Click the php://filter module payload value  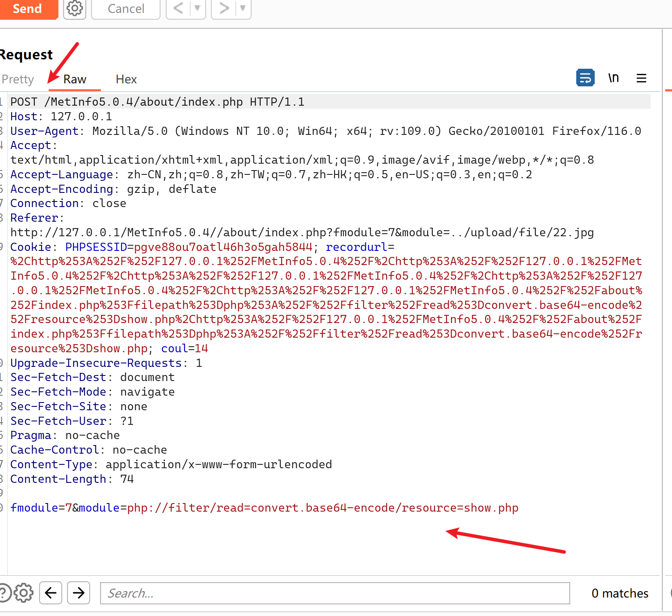[322, 508]
